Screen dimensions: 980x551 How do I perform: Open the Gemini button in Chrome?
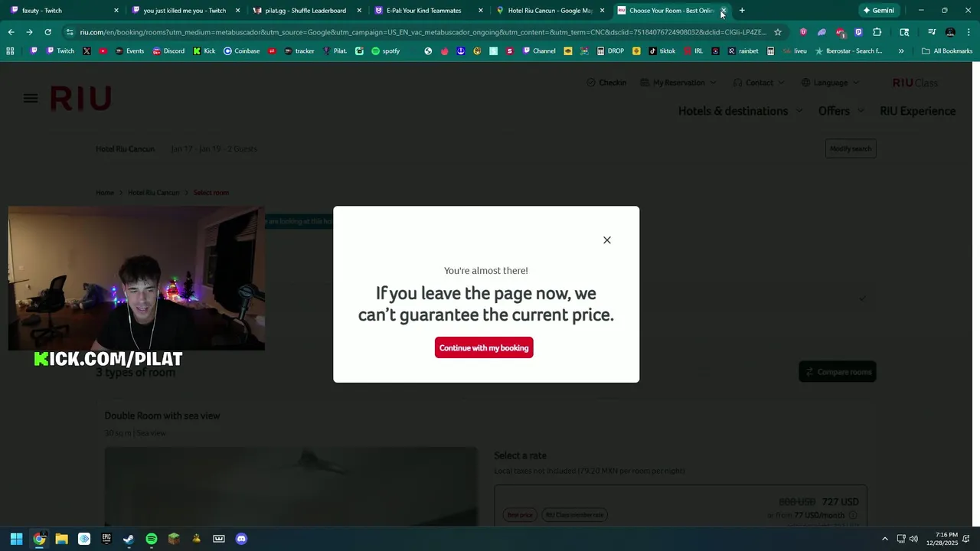click(878, 11)
